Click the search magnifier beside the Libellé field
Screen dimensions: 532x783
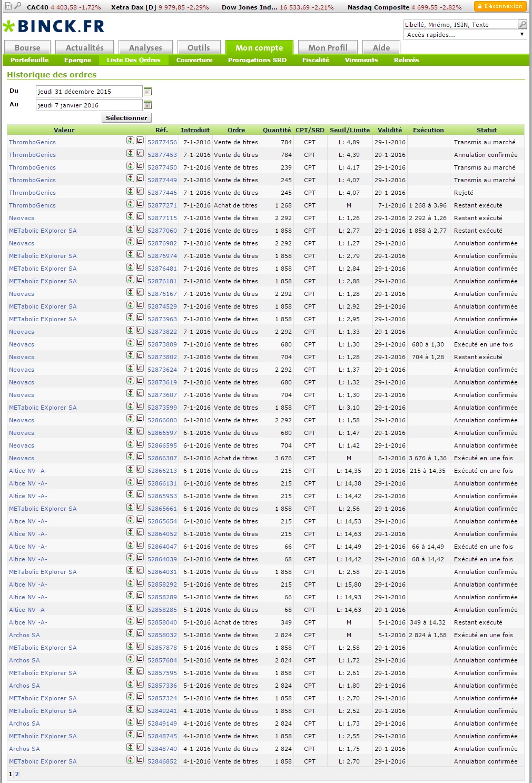[x=522, y=24]
